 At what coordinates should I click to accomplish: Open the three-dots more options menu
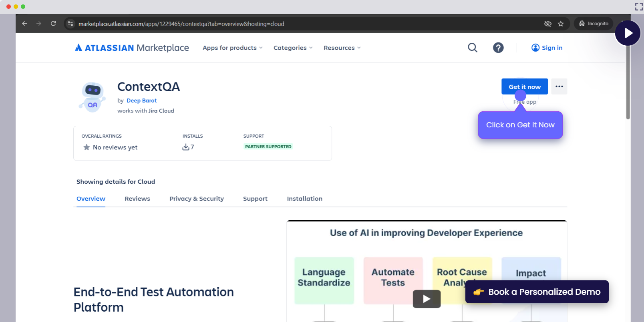click(x=559, y=87)
